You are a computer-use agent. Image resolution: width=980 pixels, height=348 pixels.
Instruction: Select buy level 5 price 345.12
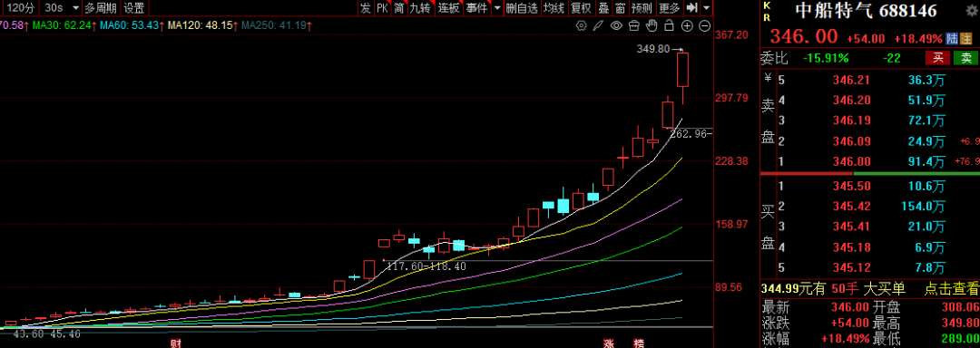coord(851,268)
